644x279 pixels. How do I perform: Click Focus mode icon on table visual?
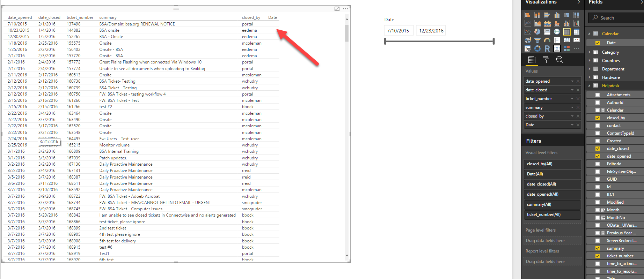coord(337,9)
